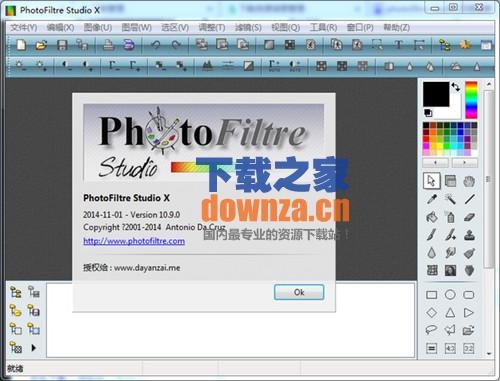The image size is (500, 381).
Task: Choose the rectangle selection shape
Action: tap(432, 295)
